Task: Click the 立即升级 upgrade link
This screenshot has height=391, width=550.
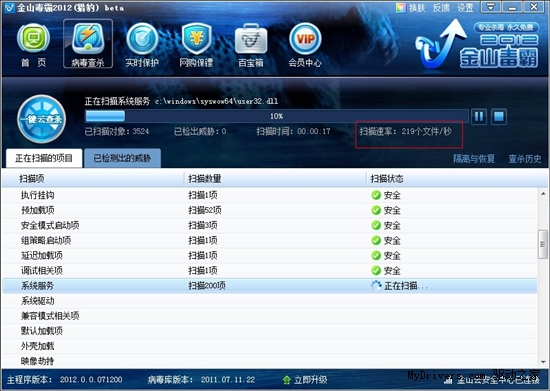Action: (305, 379)
